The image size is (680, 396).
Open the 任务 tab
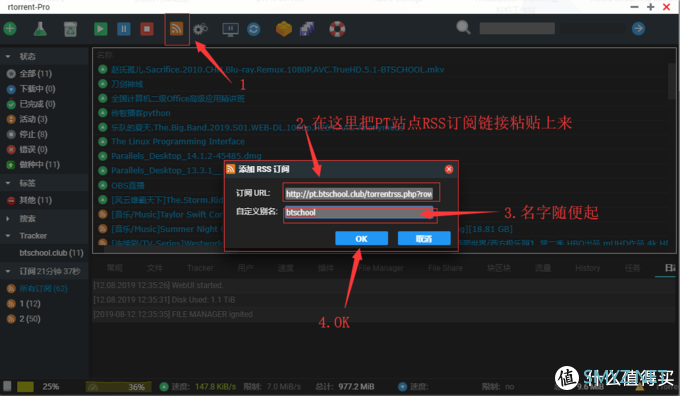tap(633, 268)
